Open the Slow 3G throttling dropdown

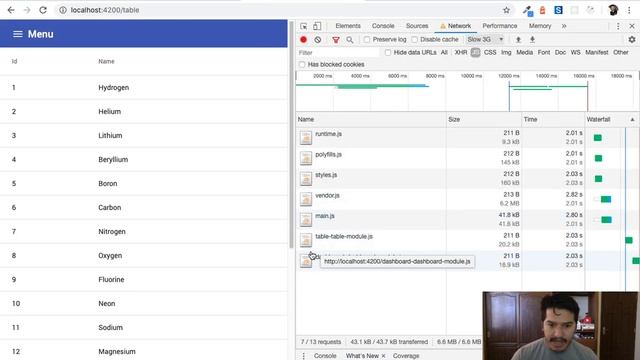(x=485, y=40)
